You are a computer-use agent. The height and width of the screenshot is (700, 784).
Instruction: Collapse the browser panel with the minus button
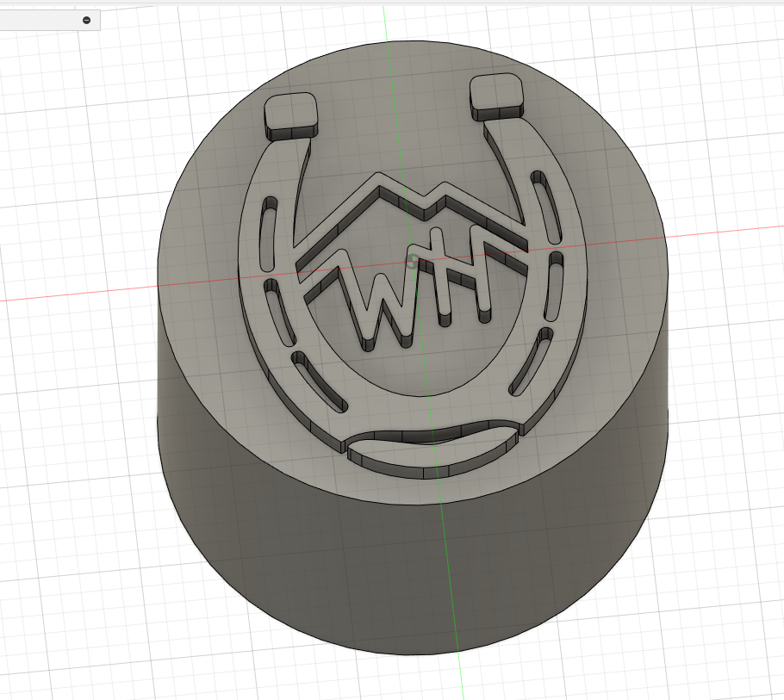[86, 20]
